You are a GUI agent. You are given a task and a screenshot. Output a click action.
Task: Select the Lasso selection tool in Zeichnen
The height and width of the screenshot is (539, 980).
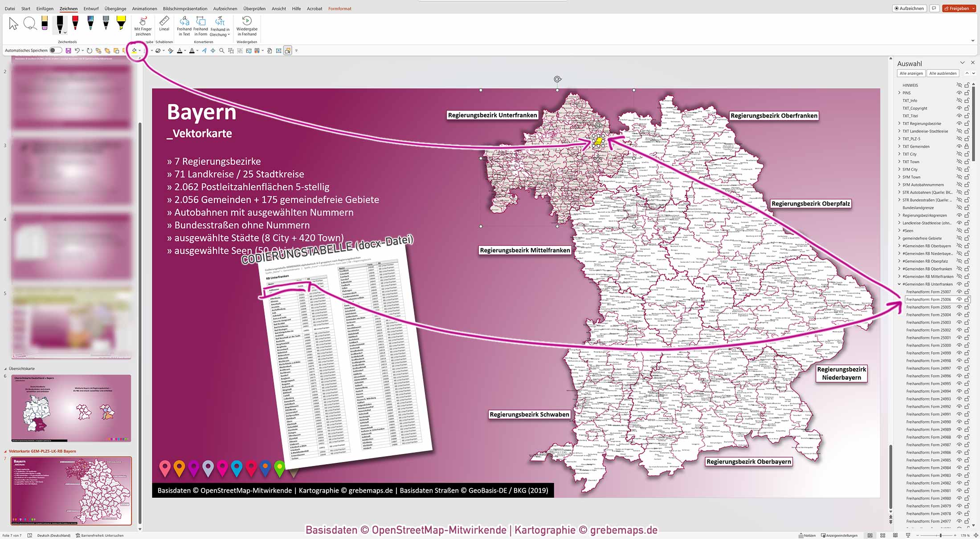point(30,24)
